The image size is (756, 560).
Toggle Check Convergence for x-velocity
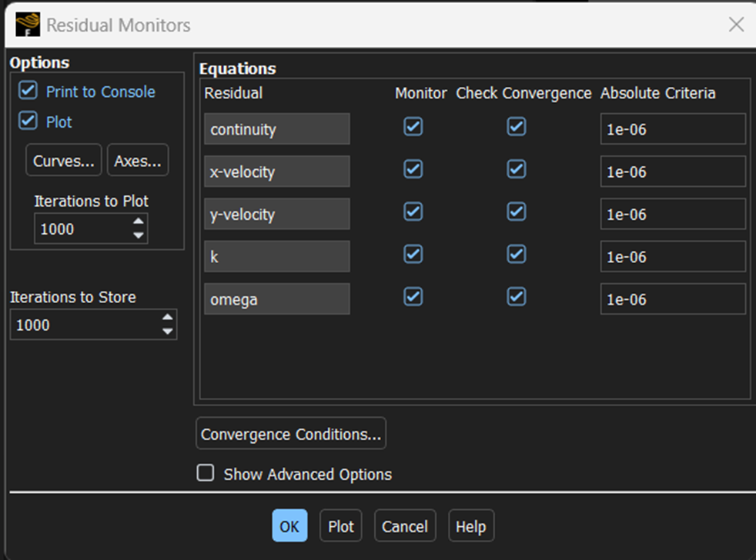pos(517,169)
